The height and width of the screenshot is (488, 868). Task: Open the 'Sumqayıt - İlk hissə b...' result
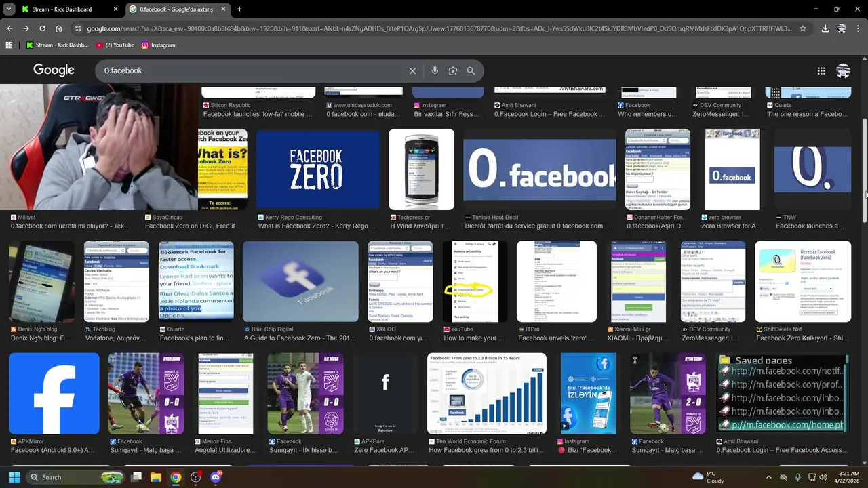pyautogui.click(x=303, y=450)
